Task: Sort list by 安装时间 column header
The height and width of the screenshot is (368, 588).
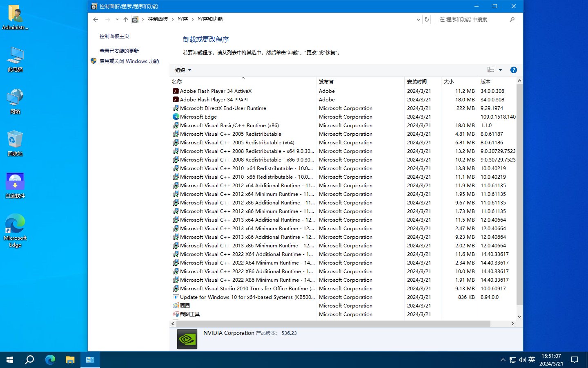Action: coord(416,82)
